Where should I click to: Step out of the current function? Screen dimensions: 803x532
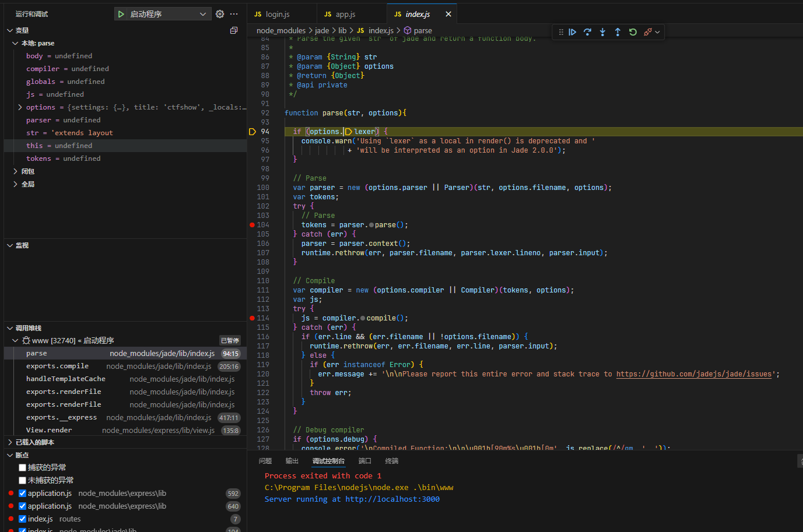(618, 32)
